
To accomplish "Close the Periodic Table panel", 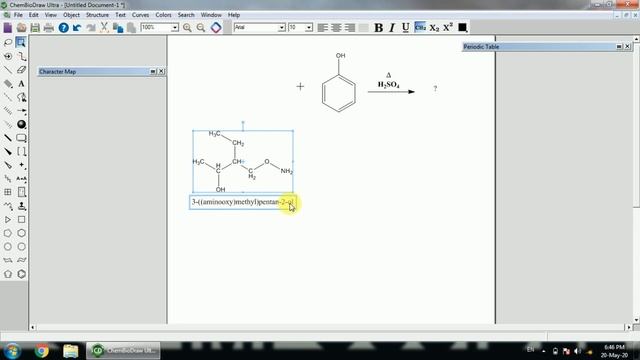I will [627, 47].
